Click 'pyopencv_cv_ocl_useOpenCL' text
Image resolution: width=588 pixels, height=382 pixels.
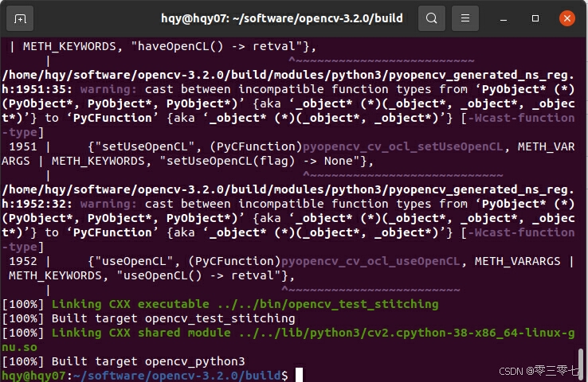(370, 261)
